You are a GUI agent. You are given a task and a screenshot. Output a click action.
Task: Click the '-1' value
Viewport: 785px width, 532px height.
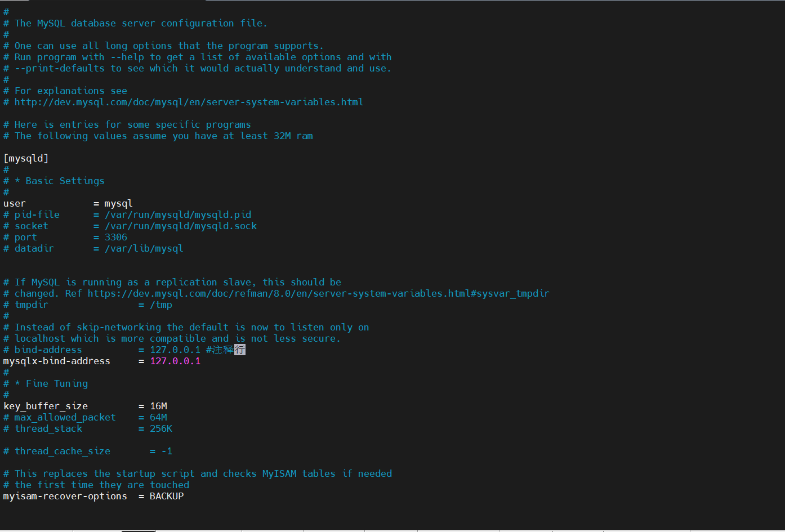tap(167, 451)
